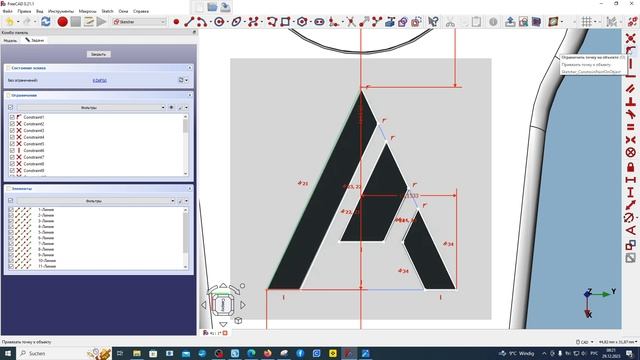The width and height of the screenshot is (640, 360).
Task: Select the External Geometry tool
Action: [x=390, y=22]
